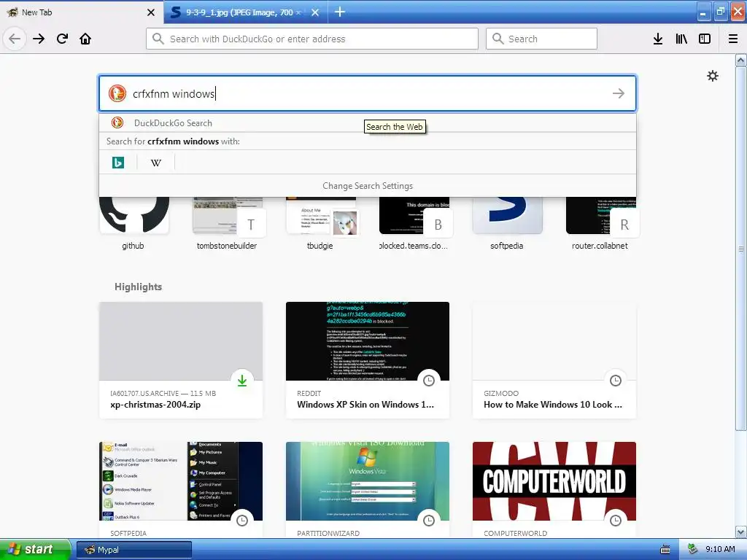Open the Library bookmarks icon
Viewport: 747px width, 560px height.
[681, 39]
